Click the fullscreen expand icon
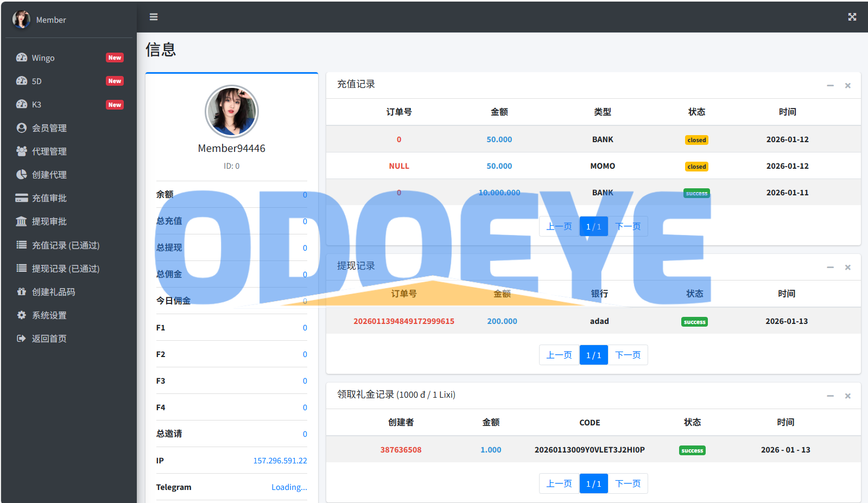 852,17
